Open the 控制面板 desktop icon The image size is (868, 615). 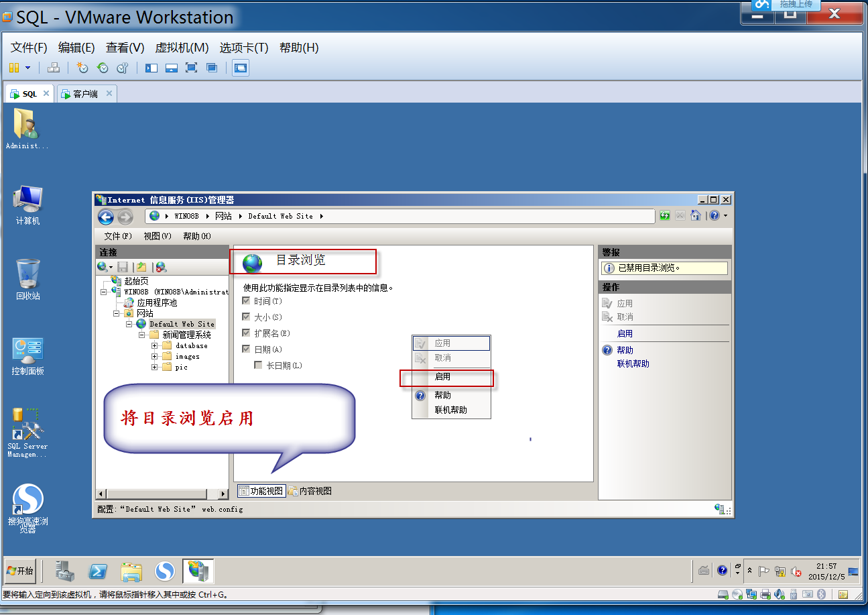tap(27, 356)
